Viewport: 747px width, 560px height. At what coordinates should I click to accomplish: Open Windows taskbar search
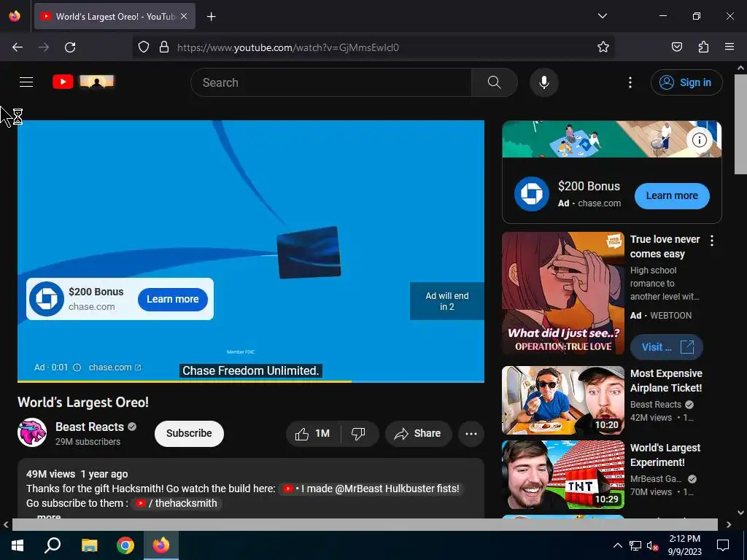pos(53,545)
